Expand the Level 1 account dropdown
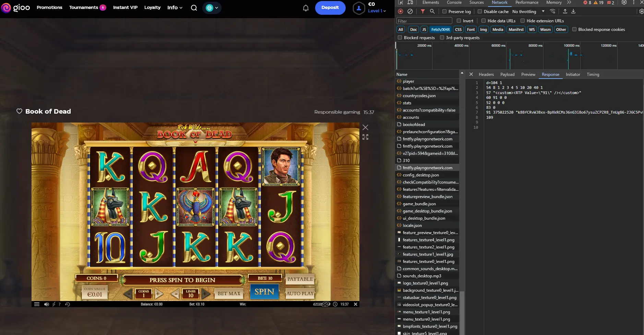 (x=377, y=11)
